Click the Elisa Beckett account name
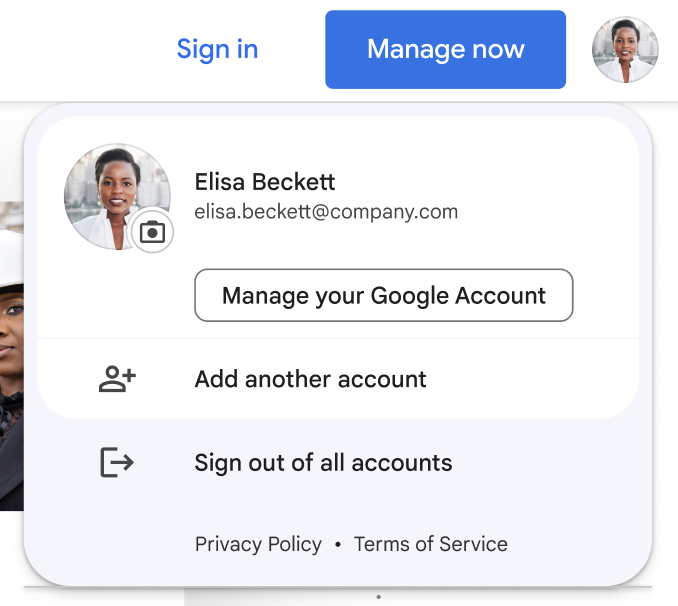This screenshot has width=678, height=606. 265,182
